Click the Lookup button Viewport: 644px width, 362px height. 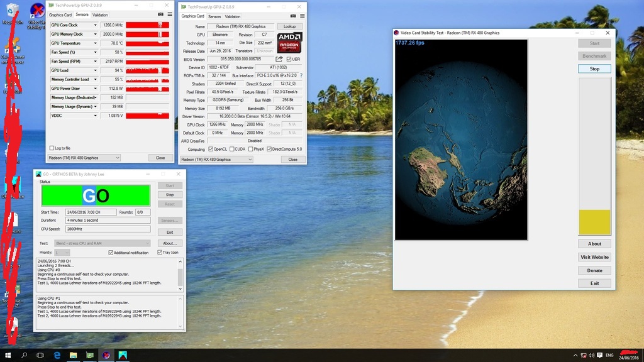pos(289,26)
